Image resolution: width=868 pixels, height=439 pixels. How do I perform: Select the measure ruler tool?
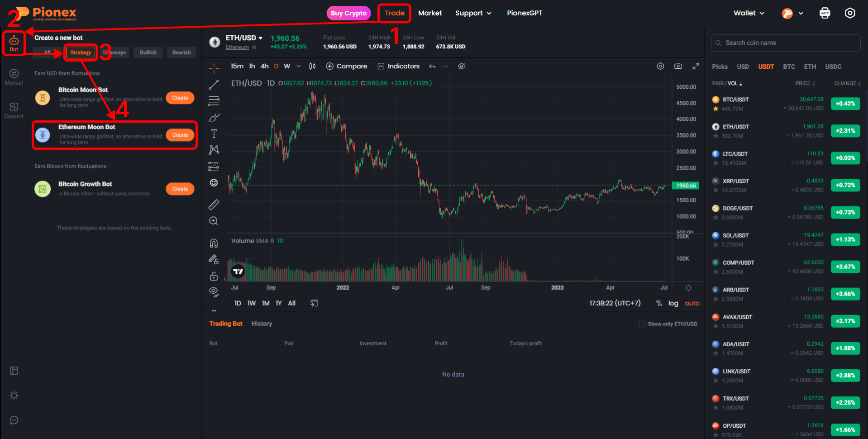click(x=214, y=204)
